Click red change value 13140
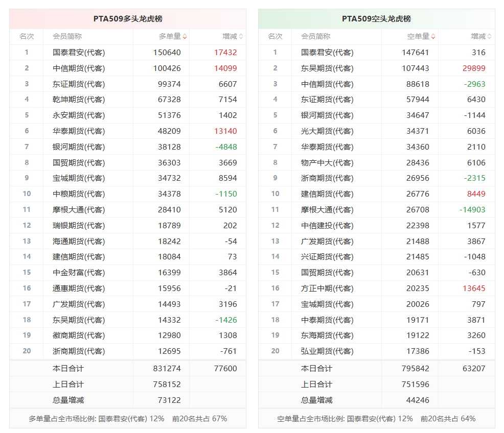The image size is (504, 433). point(225,131)
